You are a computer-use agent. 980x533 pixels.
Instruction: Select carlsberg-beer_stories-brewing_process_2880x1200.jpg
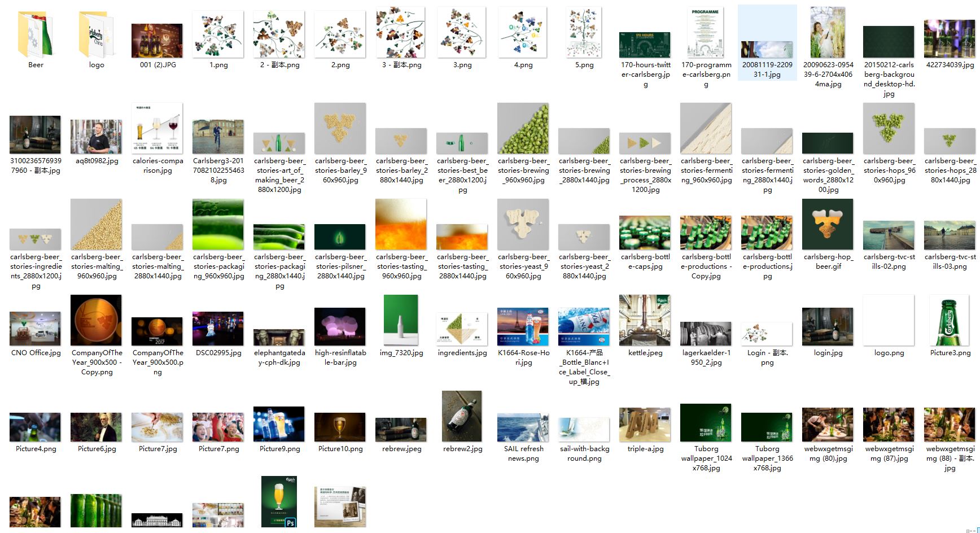[x=645, y=143]
